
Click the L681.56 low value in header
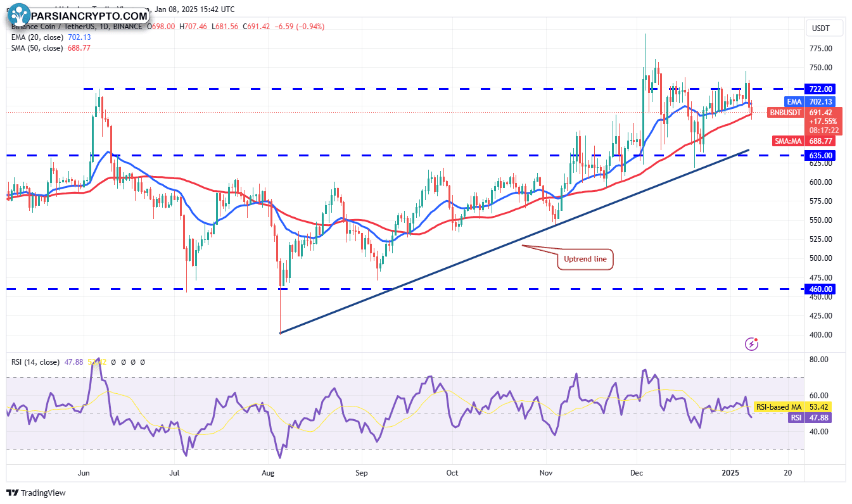point(226,27)
